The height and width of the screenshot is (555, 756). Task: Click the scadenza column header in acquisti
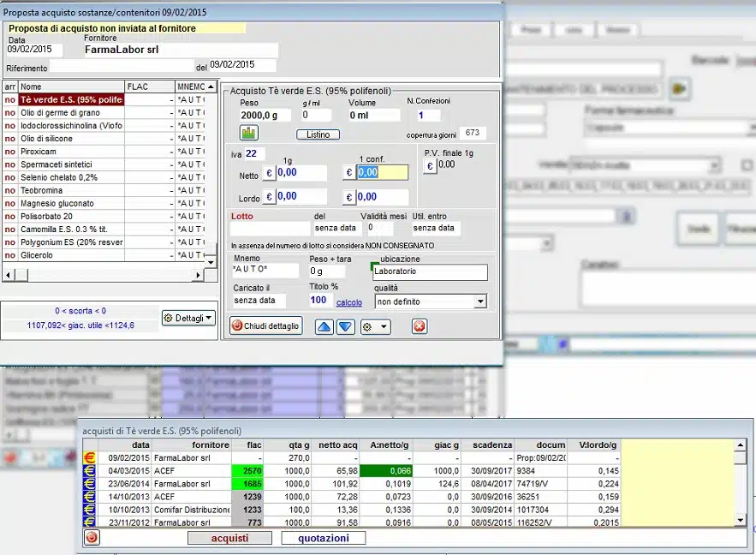tap(487, 445)
